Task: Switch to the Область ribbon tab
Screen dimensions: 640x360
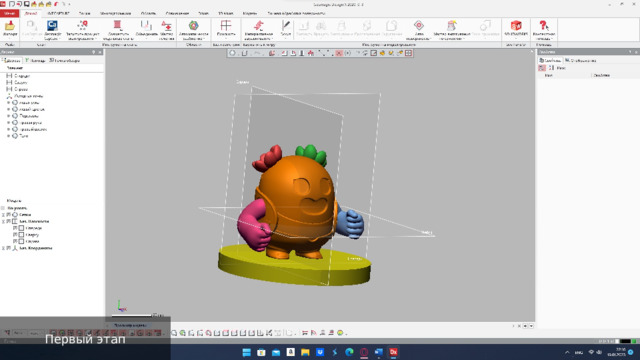Action: 148,13
